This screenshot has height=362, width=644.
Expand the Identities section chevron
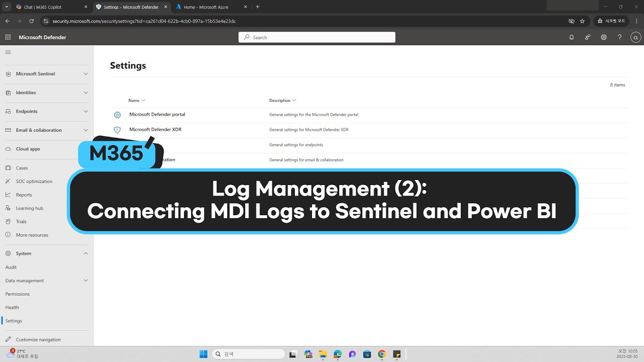click(x=86, y=93)
